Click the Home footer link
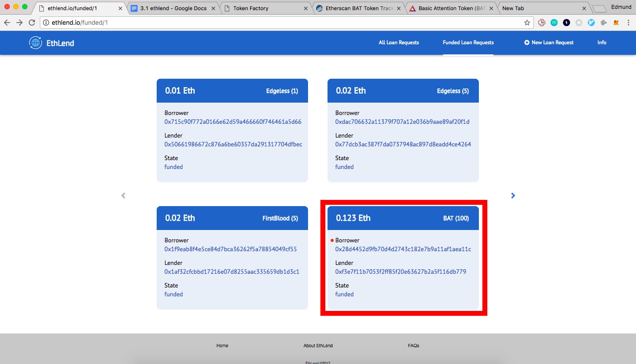Viewport: 636px width, 364px height. [222, 345]
